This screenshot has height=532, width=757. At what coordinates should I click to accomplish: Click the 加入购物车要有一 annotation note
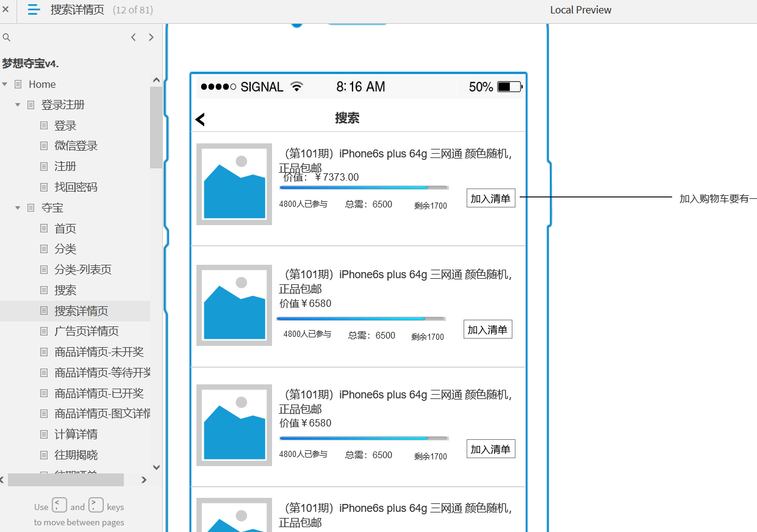718,198
